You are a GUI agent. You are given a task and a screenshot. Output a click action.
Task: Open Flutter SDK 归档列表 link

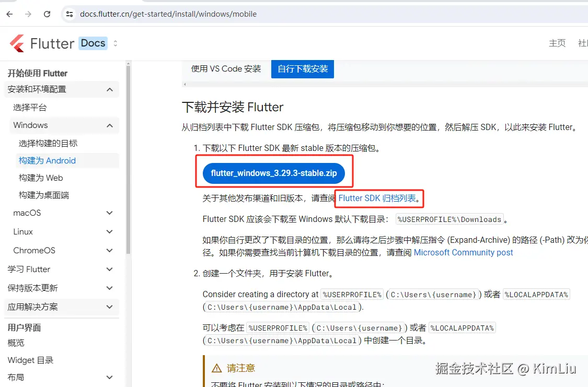[x=377, y=198]
